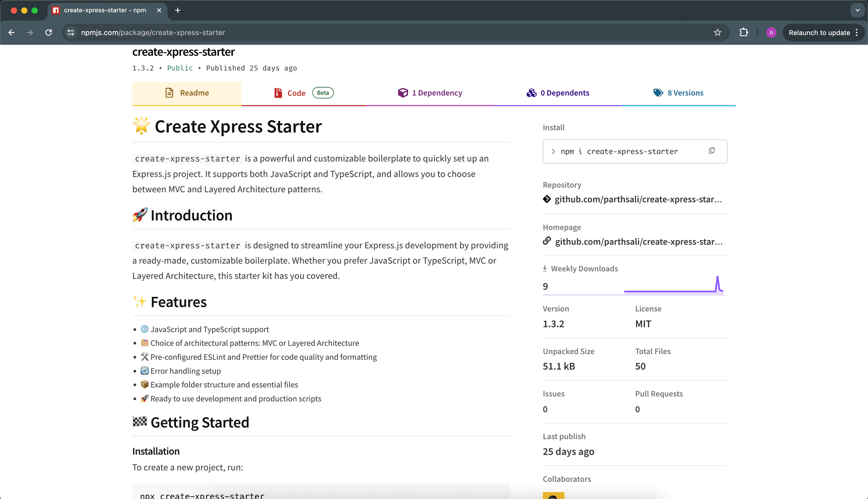
Task: Select the Readme tab
Action: pos(187,93)
